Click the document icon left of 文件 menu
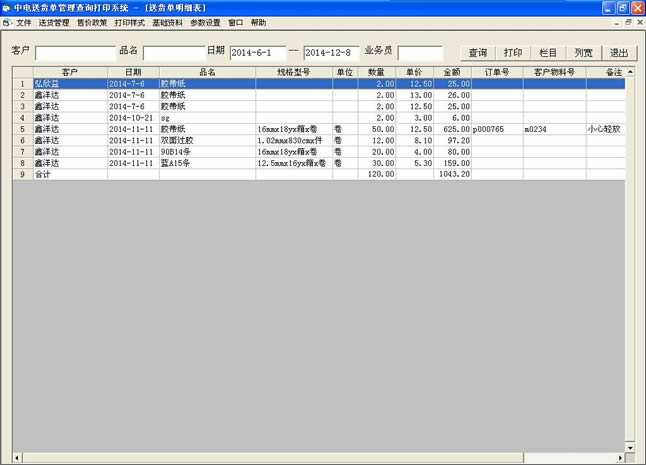 coord(7,23)
